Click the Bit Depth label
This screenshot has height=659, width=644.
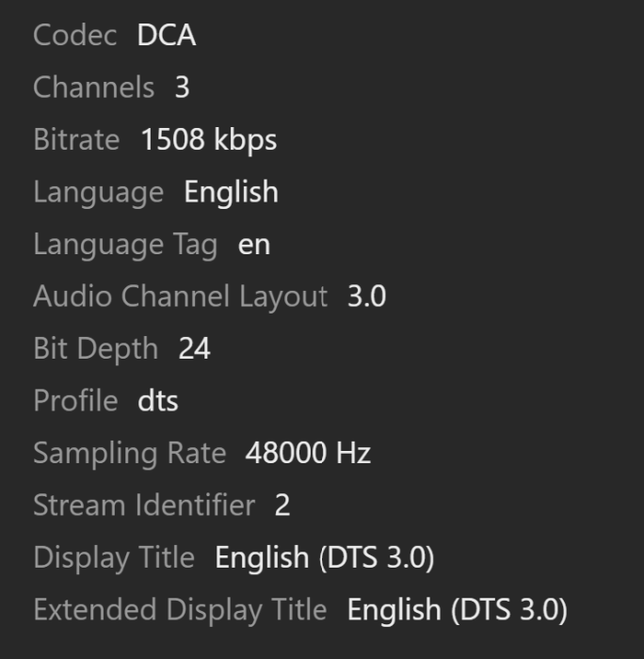(95, 349)
